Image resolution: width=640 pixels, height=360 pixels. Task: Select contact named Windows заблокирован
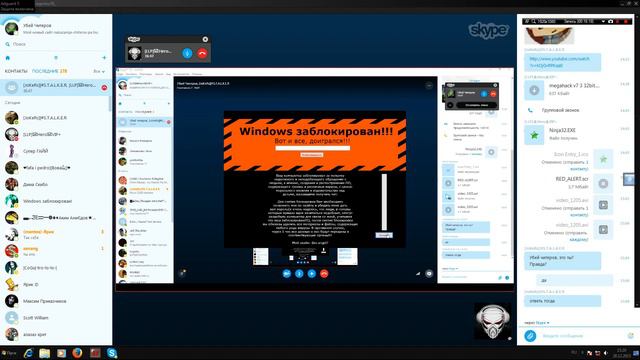coord(56,201)
